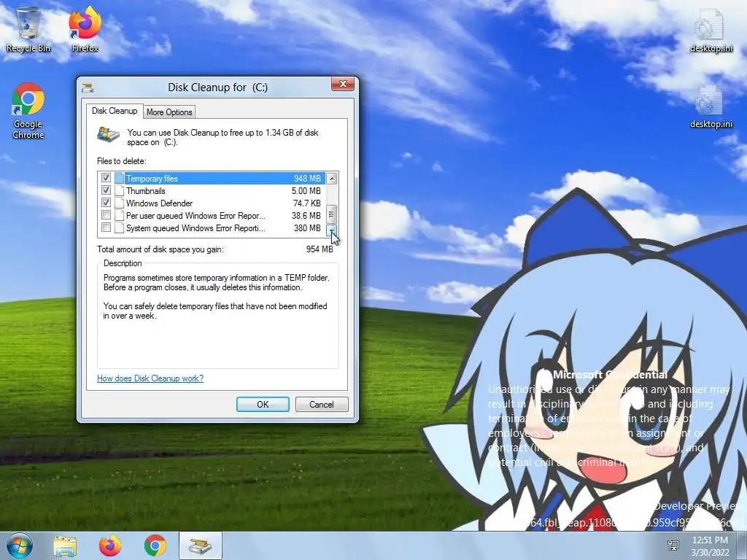Viewport: 747px width, 560px height.
Task: Select System queued Windows Error Reporti... text
Action: pyautogui.click(x=196, y=228)
